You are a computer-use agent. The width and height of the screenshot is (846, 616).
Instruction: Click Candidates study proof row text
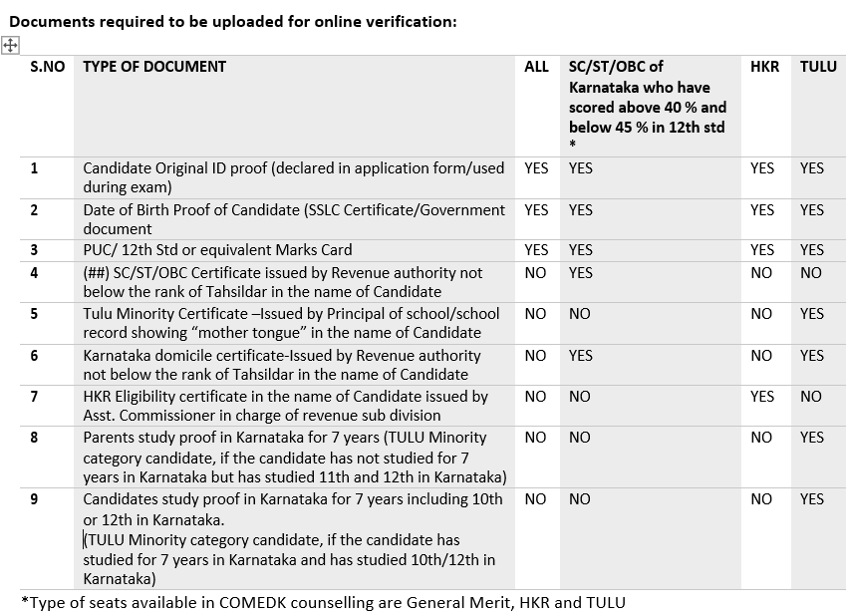pyautogui.click(x=293, y=539)
